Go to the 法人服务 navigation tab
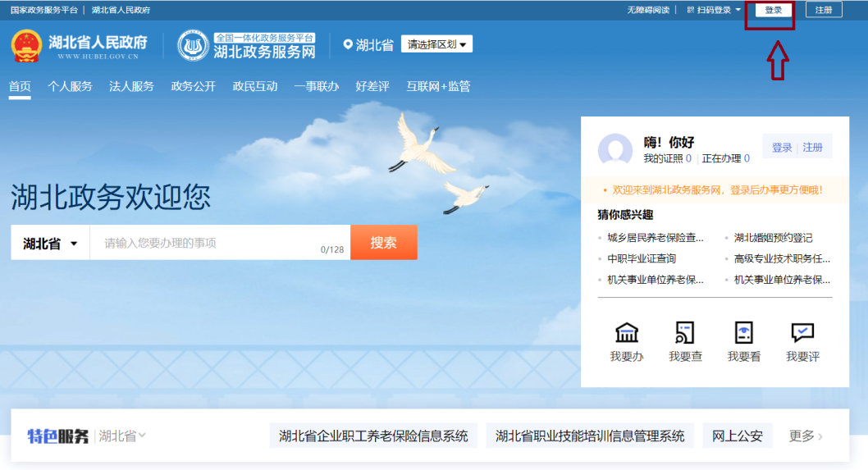The image size is (868, 470). point(132,86)
